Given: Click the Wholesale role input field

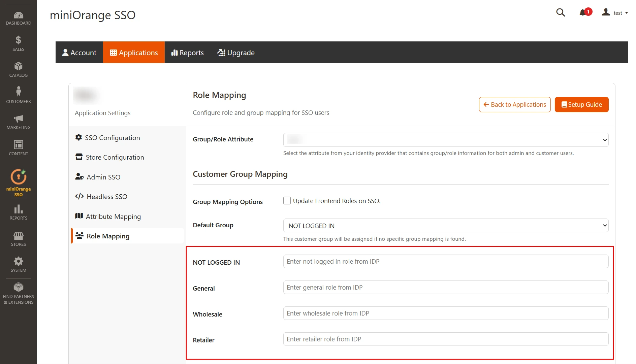Looking at the screenshot, I should point(445,313).
